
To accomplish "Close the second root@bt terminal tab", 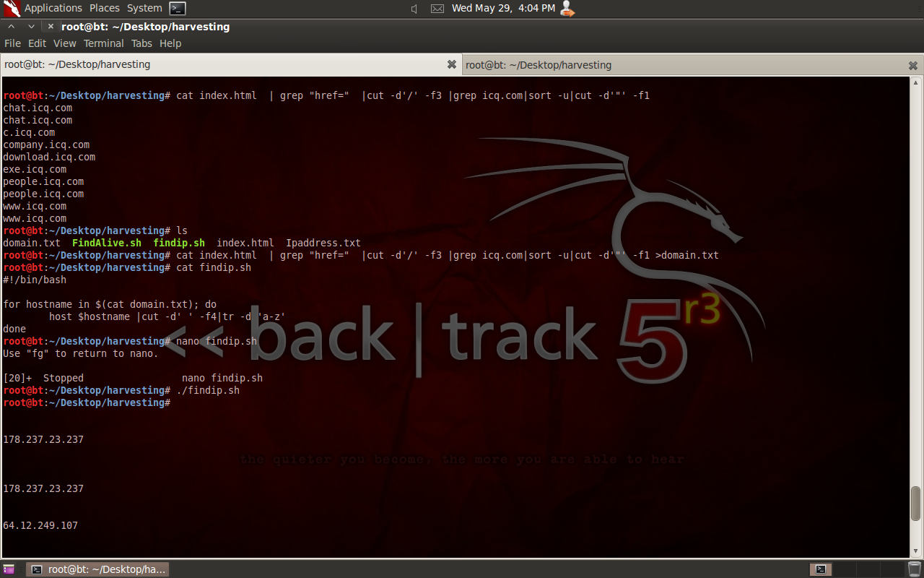I will (x=913, y=65).
